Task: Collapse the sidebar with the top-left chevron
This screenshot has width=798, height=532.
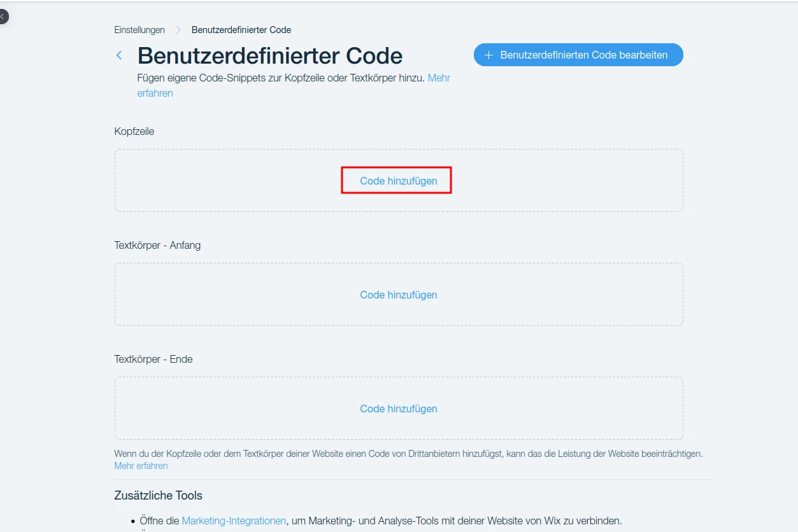Action: tap(3, 17)
